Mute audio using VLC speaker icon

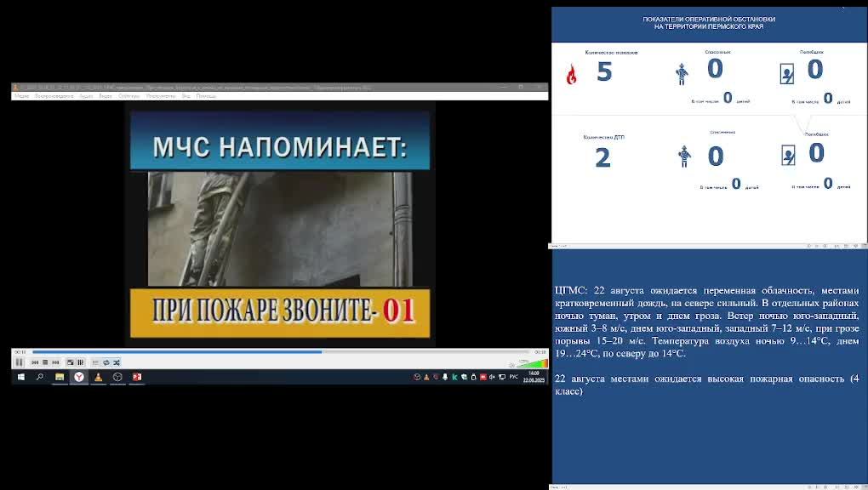512,364
